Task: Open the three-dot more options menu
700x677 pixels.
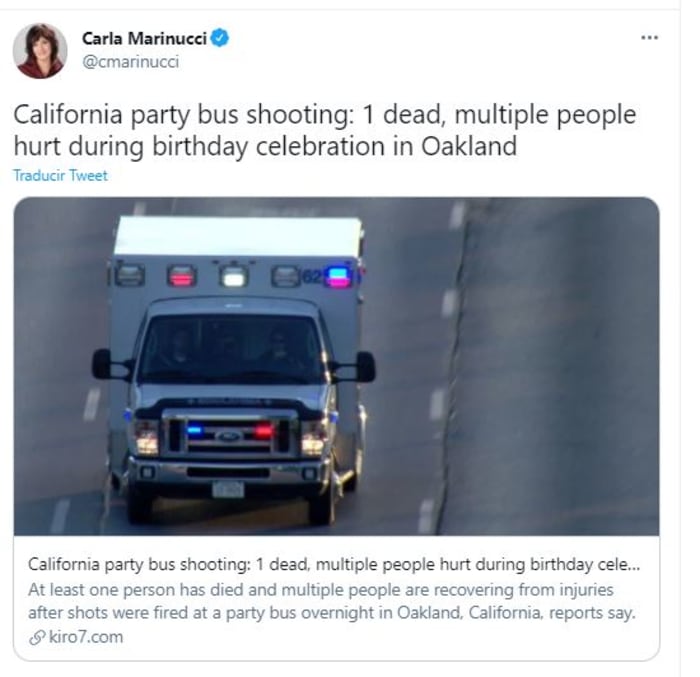Action: click(x=649, y=38)
